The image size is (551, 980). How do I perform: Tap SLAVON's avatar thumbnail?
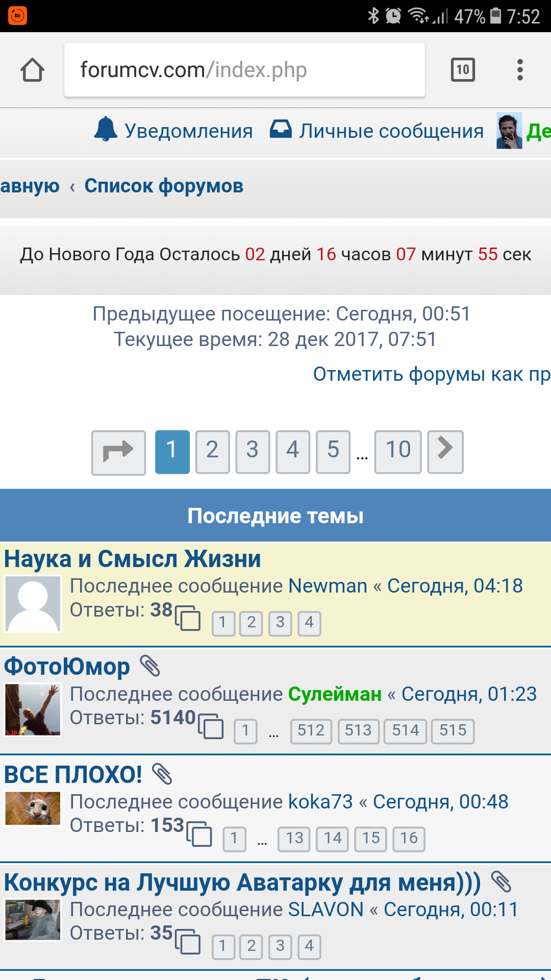pos(33,920)
